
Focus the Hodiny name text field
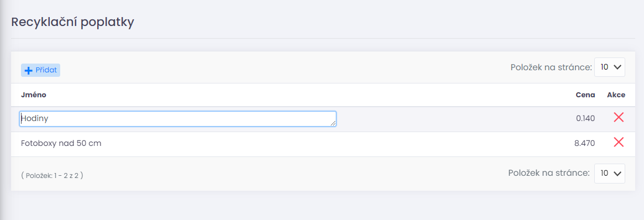tap(178, 119)
